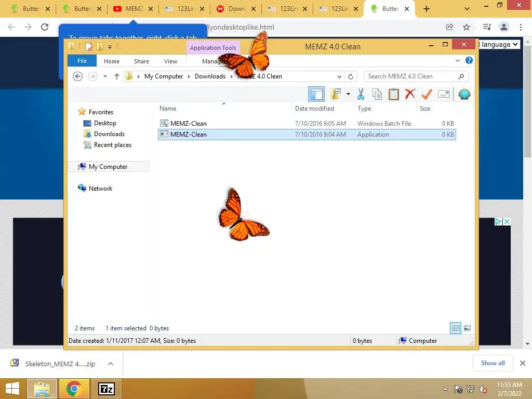532x399 pixels.
Task: Go forward in Explorer navigation
Action: coord(92,76)
